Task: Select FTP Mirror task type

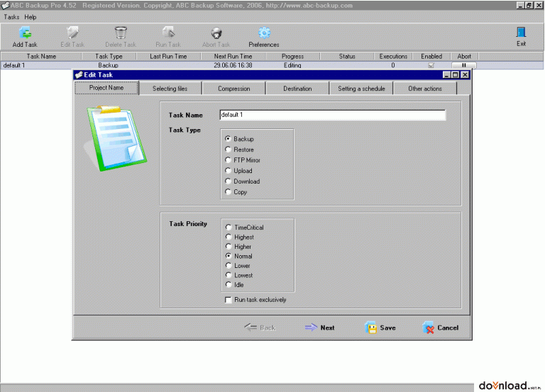Action: [x=228, y=160]
